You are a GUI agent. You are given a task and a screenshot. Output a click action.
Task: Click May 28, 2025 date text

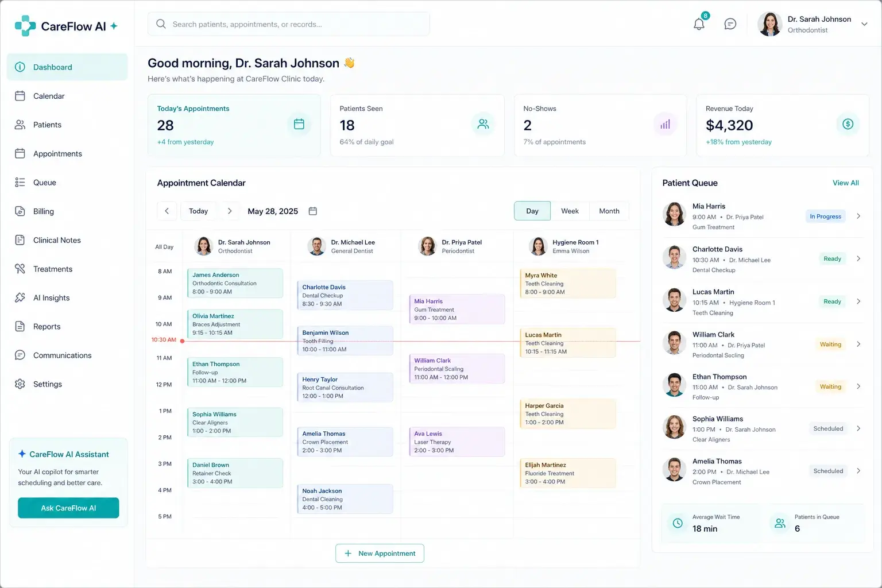[273, 211]
